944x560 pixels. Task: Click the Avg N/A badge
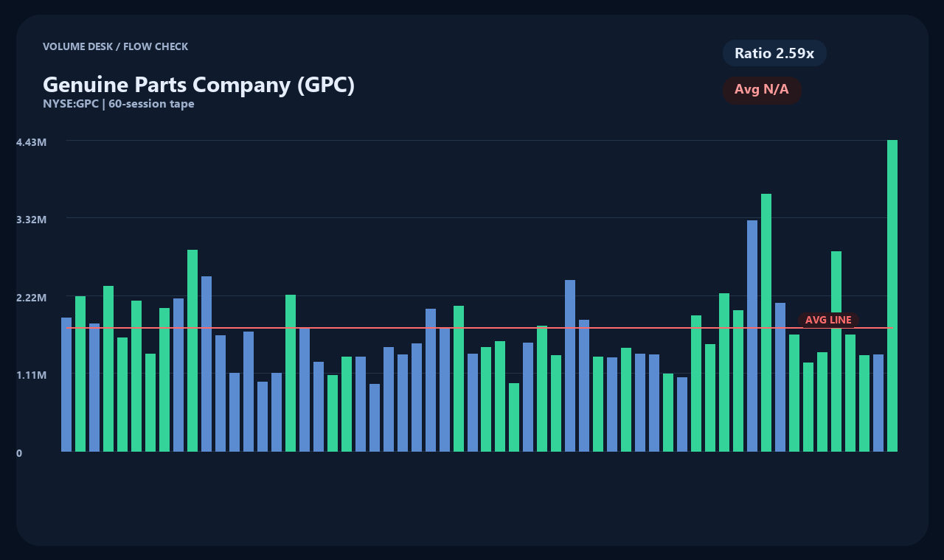pyautogui.click(x=762, y=90)
